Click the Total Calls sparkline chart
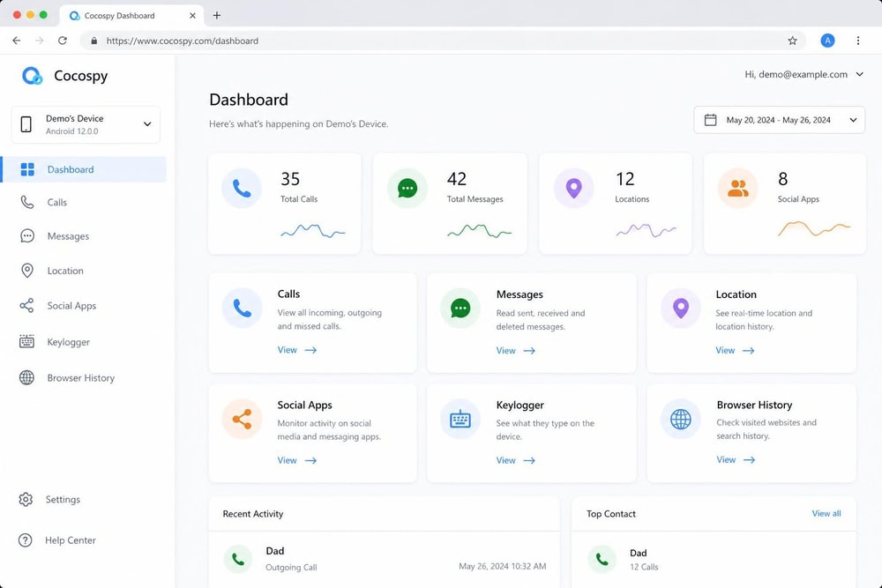 coord(313,230)
